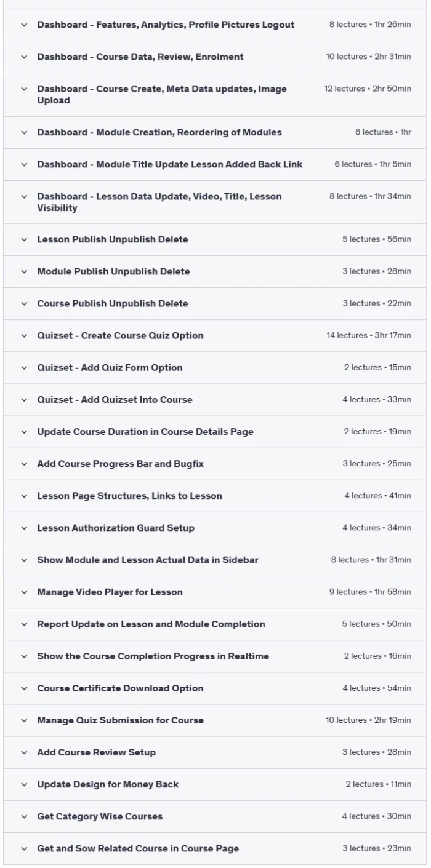
Task: Open Quizset - Add Quiz Form Option section
Action: 214,368
